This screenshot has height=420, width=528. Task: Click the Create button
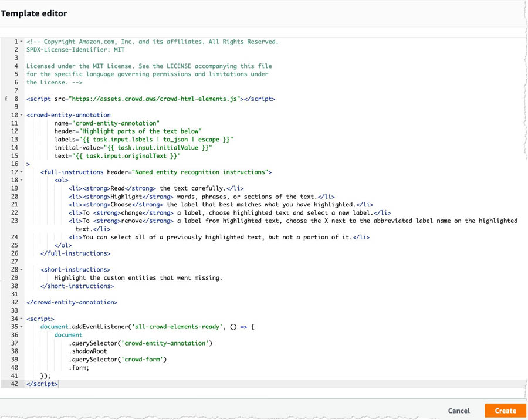(505, 411)
